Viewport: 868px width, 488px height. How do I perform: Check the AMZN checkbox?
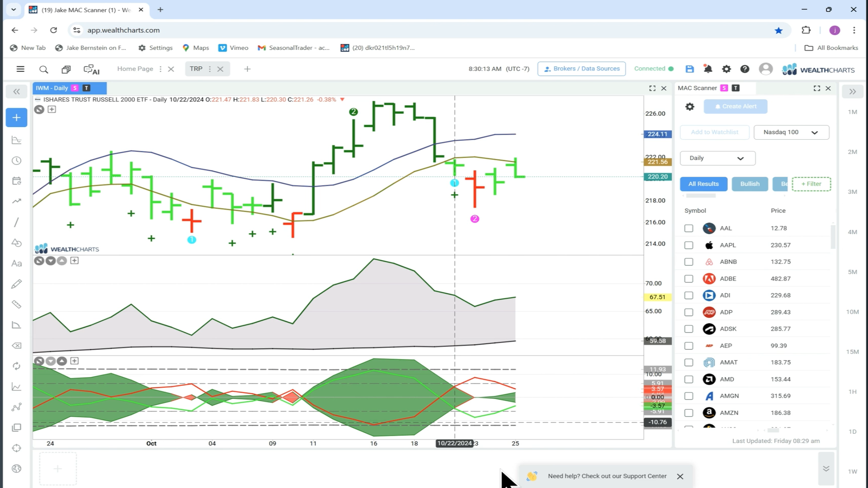689,413
